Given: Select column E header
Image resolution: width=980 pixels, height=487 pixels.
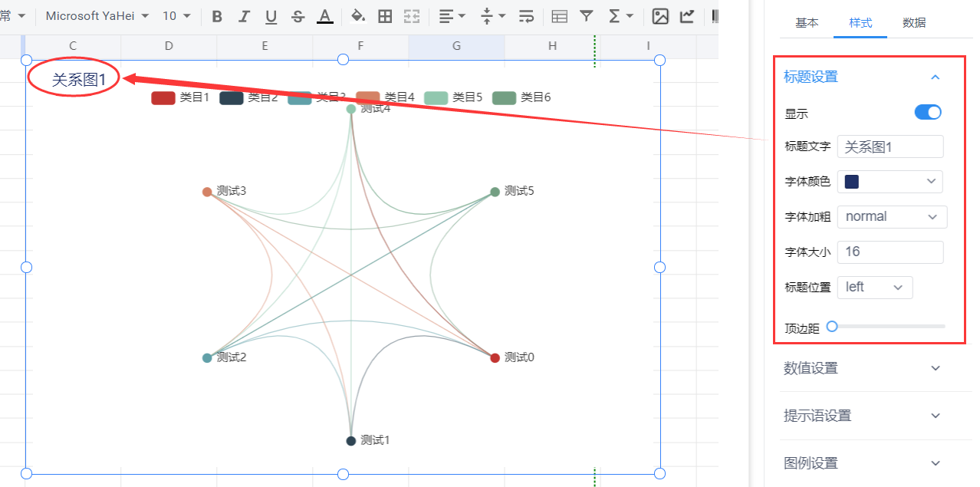Looking at the screenshot, I should pos(265,47).
